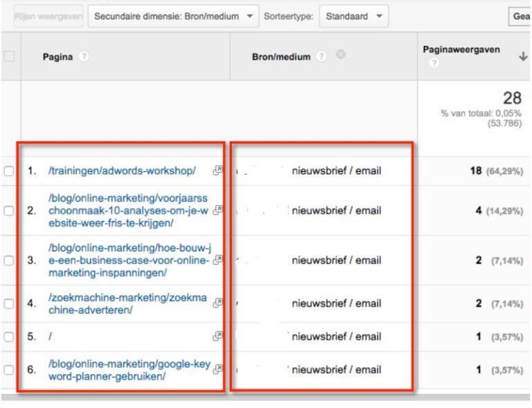Sort by Paginaweergaven using the down arrow
This screenshot has width=532, height=408.
tap(522, 57)
